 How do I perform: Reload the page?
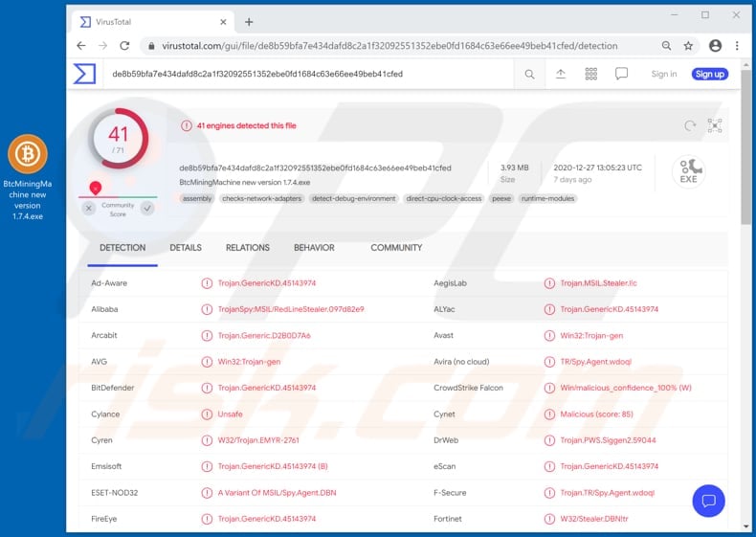(x=124, y=46)
